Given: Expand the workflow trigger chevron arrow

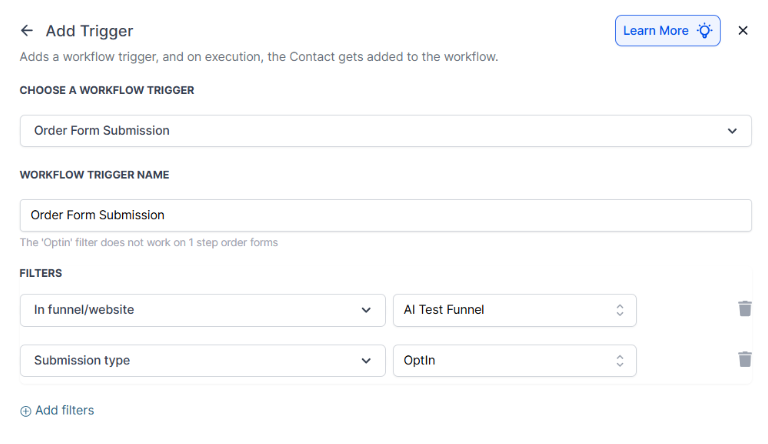Looking at the screenshot, I should pos(733,131).
